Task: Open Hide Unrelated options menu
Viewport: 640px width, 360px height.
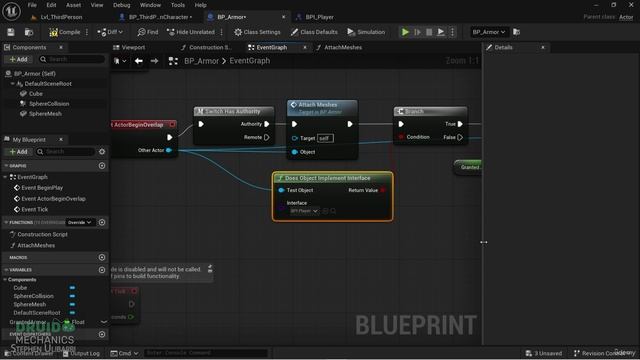Action: coord(222,32)
